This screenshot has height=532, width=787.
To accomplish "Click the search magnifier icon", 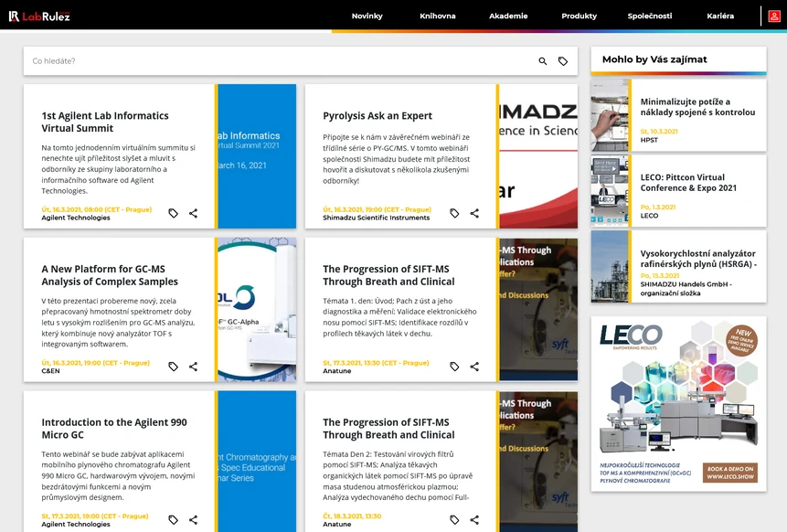I will pyautogui.click(x=542, y=60).
